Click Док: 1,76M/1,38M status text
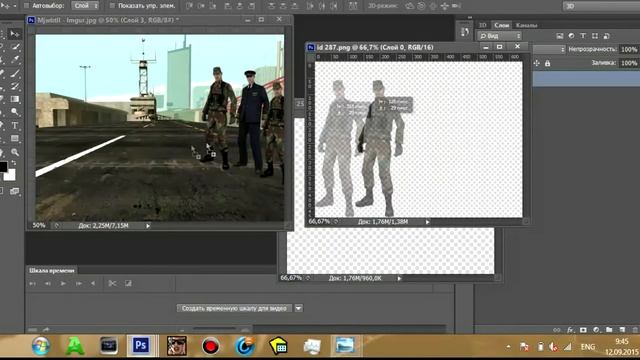Viewport: 640px width, 360px height. click(x=383, y=222)
